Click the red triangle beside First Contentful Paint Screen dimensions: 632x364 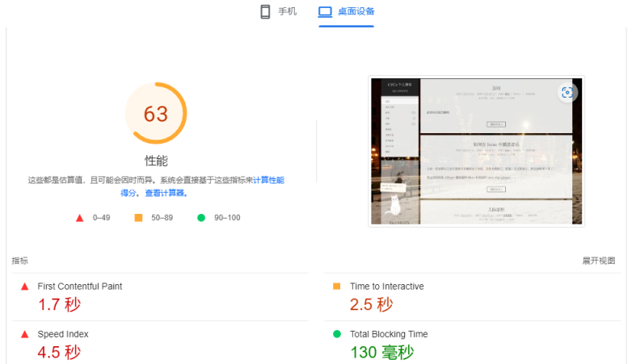[x=24, y=287]
